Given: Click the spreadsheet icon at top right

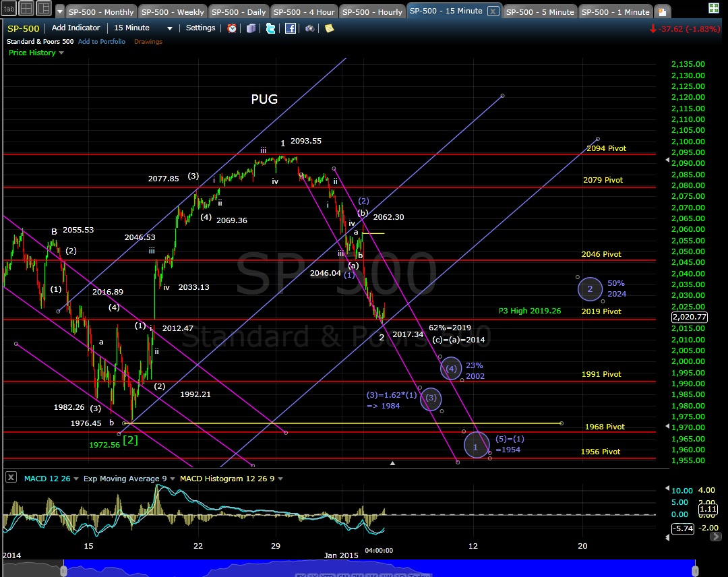Looking at the screenshot, I should pyautogui.click(x=714, y=8).
